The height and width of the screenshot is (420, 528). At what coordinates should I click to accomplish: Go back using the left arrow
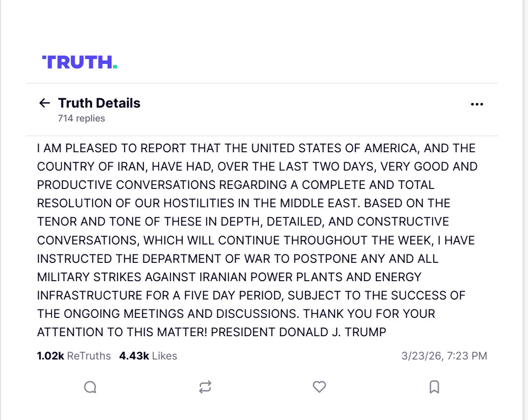pyautogui.click(x=45, y=103)
